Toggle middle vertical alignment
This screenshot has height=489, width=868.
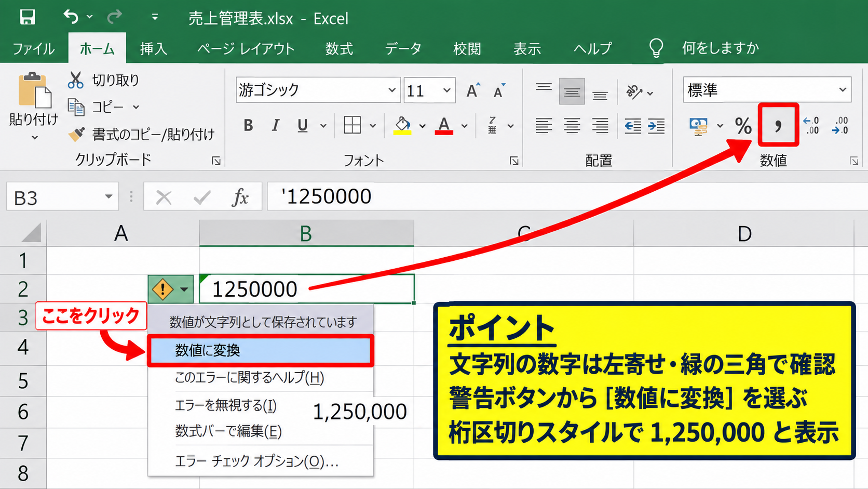[x=572, y=91]
